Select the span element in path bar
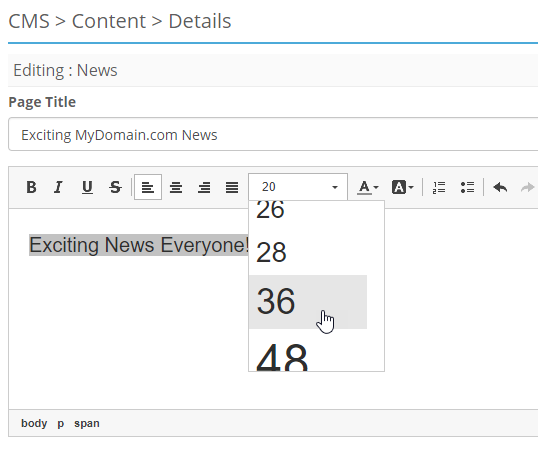 point(87,423)
